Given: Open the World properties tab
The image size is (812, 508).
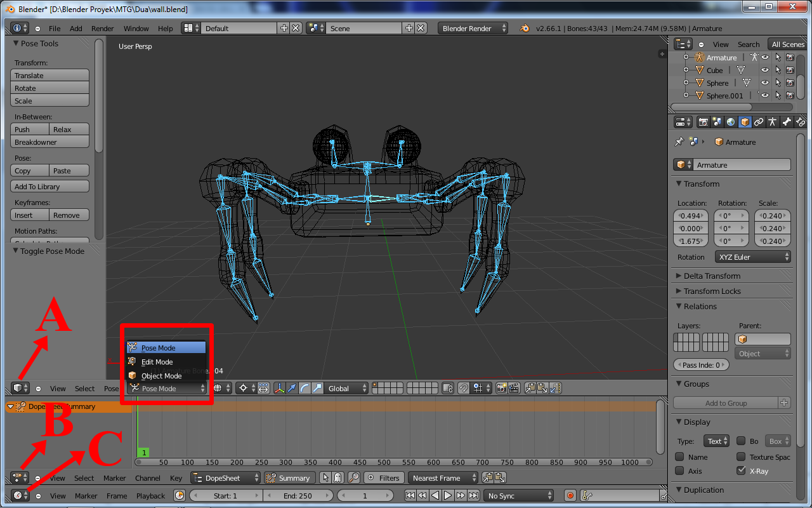Looking at the screenshot, I should (x=731, y=122).
